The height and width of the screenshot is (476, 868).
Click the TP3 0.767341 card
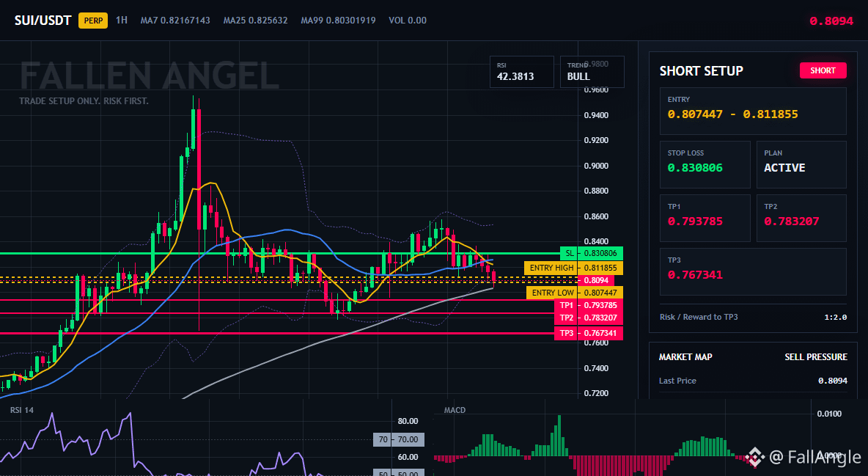753,271
